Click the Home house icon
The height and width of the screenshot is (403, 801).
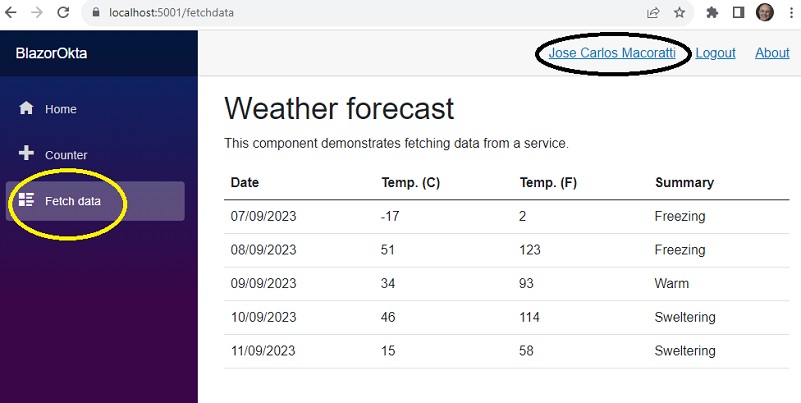point(26,108)
